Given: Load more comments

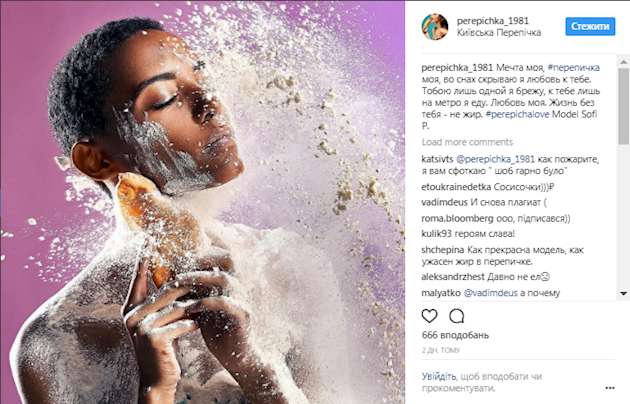Looking at the screenshot, I should (x=467, y=142).
